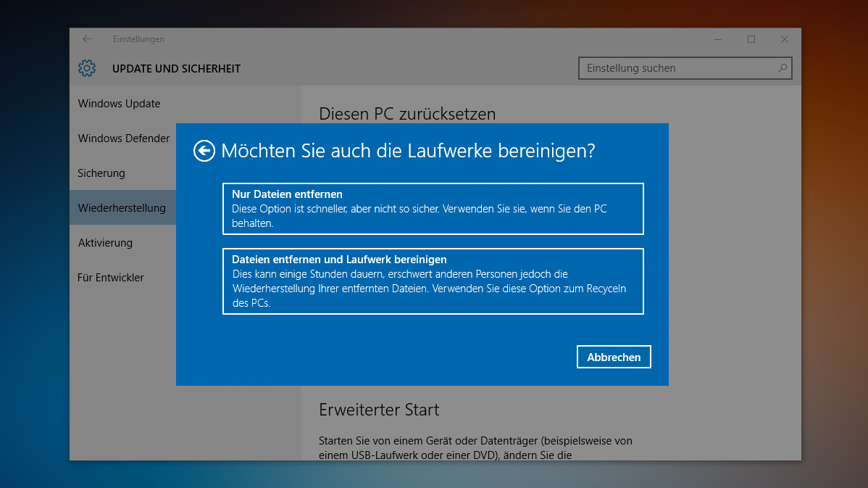Click the UPDATE UND SICHERHEIT title

176,69
